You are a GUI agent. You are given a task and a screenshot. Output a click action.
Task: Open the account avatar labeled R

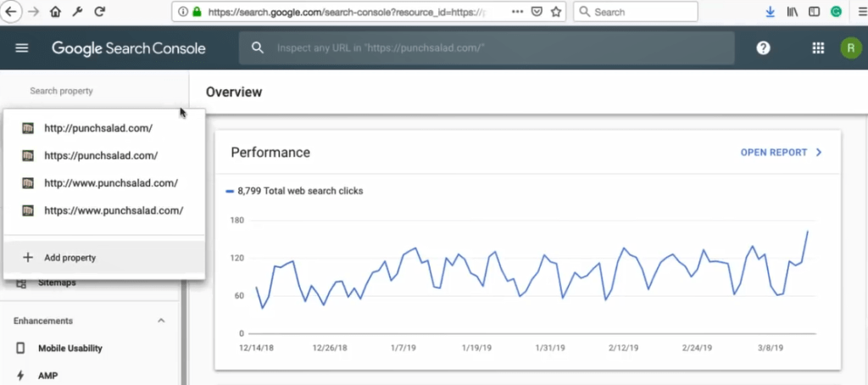[851, 48]
